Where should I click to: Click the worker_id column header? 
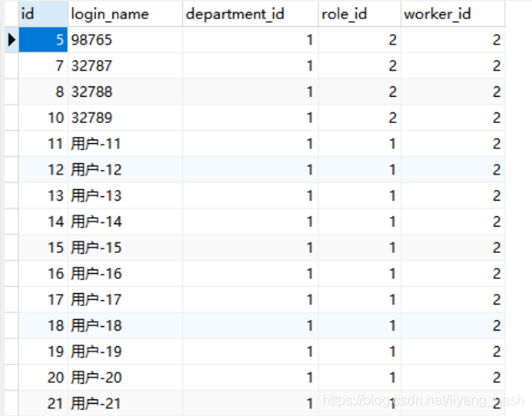point(453,14)
